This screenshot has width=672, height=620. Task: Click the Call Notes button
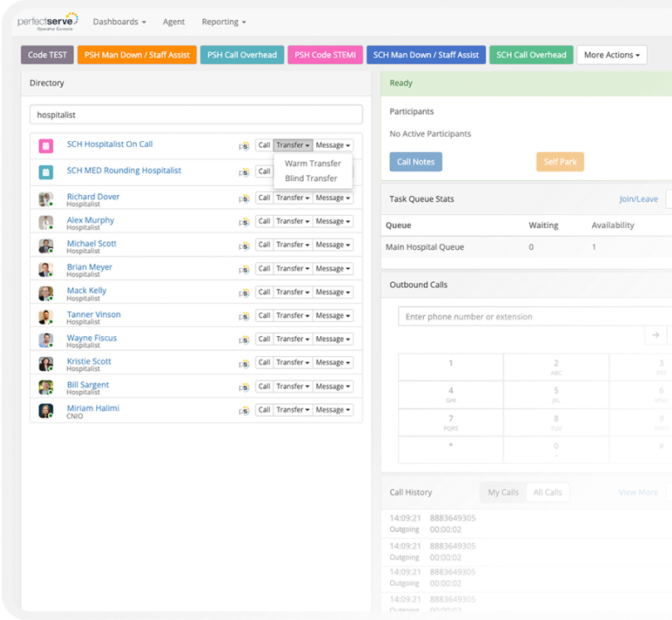tap(416, 162)
